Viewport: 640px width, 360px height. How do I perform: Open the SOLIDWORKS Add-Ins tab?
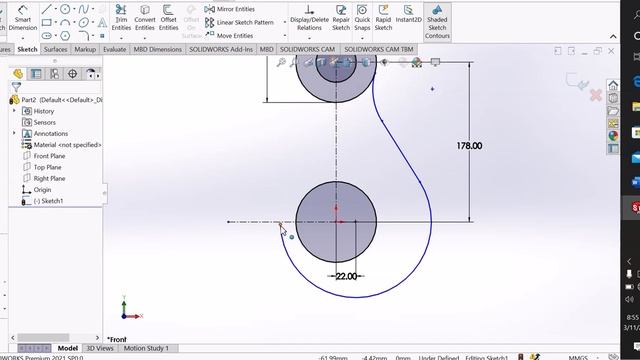click(221, 49)
